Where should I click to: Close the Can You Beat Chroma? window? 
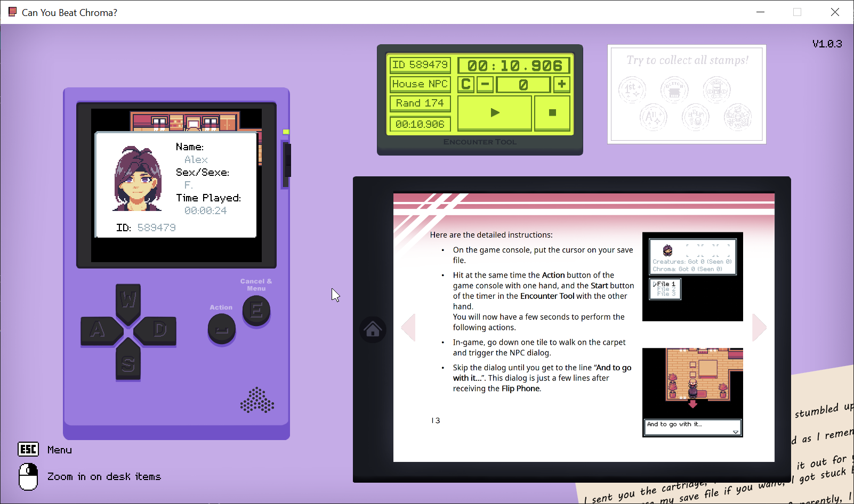[x=835, y=12]
